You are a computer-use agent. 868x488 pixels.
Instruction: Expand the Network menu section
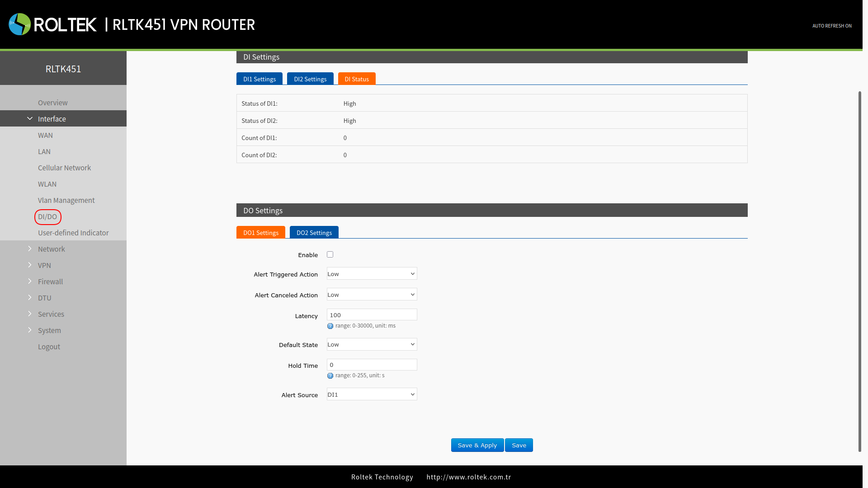51,249
